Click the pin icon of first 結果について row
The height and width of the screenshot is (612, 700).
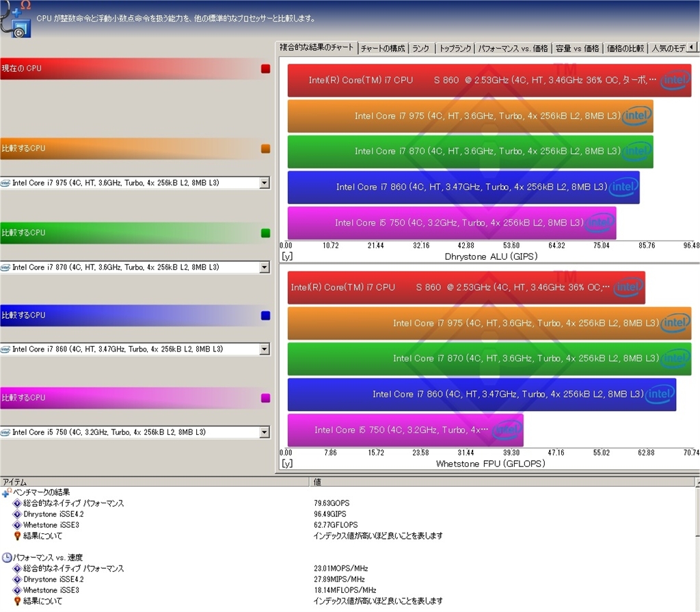[17, 535]
